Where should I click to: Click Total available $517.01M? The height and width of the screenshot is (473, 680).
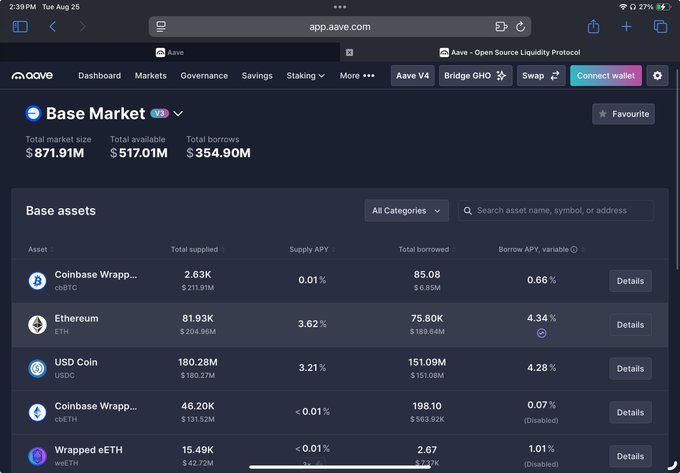(139, 153)
